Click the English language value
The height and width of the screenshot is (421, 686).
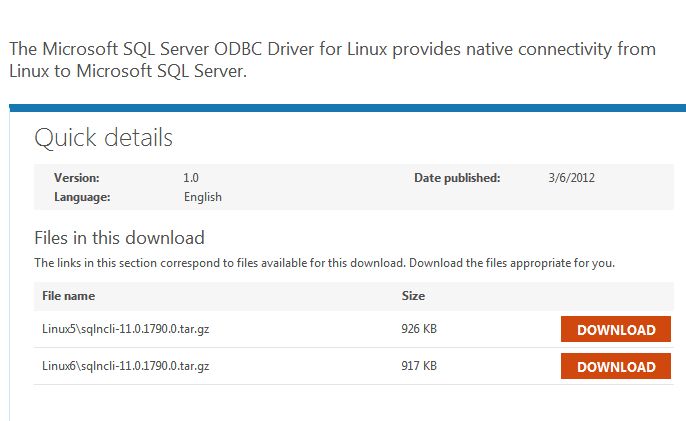(203, 197)
